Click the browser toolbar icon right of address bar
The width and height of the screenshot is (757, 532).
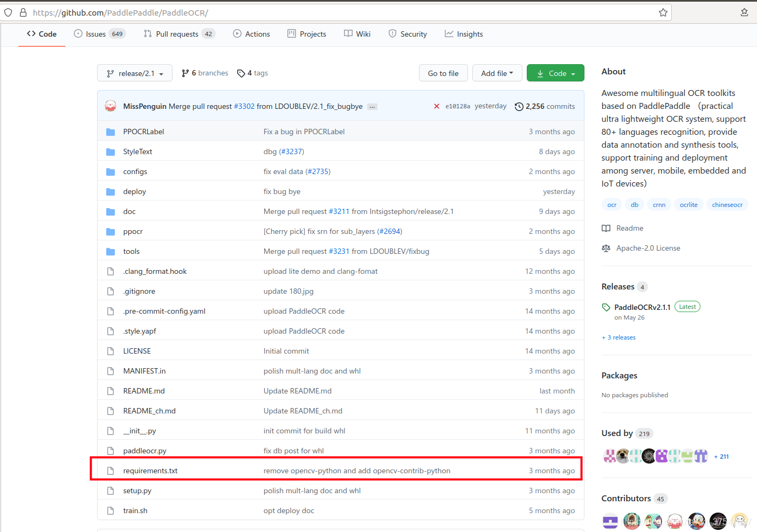click(x=745, y=12)
